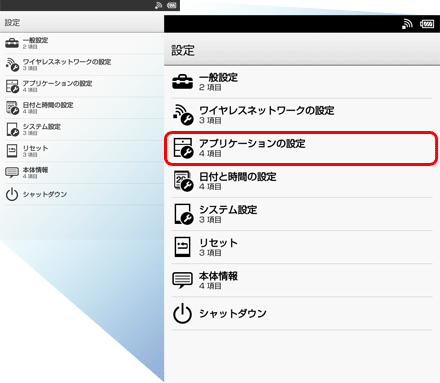Select アプリケーションの設定 in the enlarged list
This screenshot has width=440, height=383.
tap(302, 148)
